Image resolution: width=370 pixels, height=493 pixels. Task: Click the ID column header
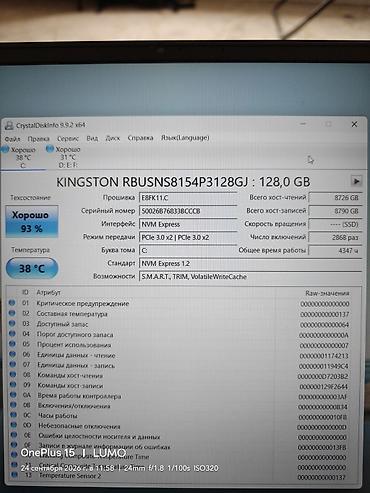(x=25, y=292)
